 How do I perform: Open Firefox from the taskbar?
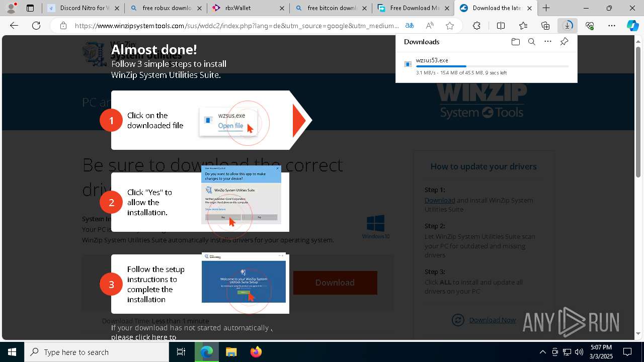(x=256, y=352)
